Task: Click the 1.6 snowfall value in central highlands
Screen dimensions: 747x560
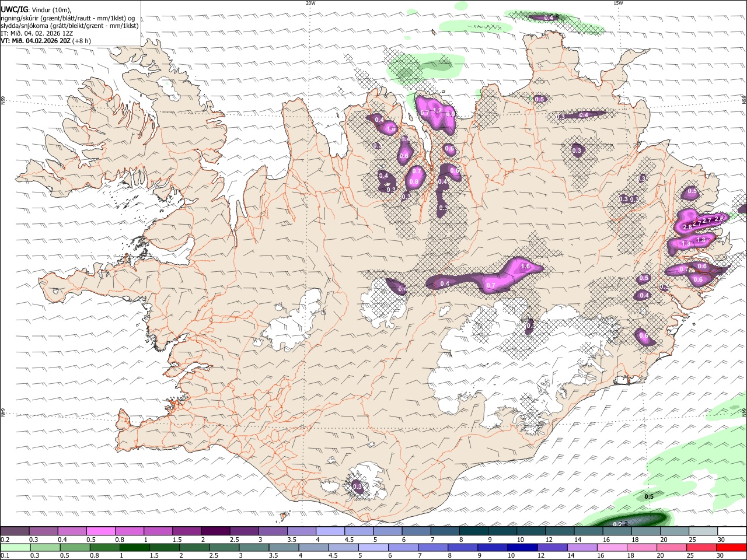Action: pyautogui.click(x=525, y=267)
